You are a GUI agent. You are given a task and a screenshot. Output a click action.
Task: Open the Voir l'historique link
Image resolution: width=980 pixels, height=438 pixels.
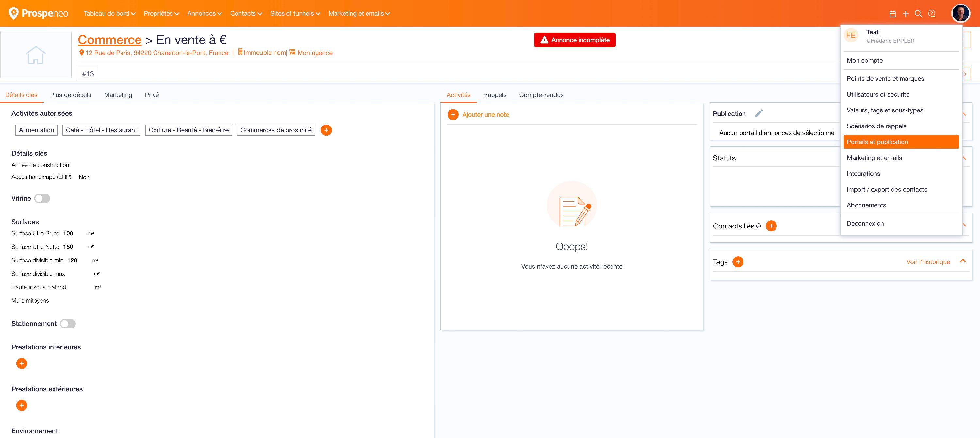927,262
